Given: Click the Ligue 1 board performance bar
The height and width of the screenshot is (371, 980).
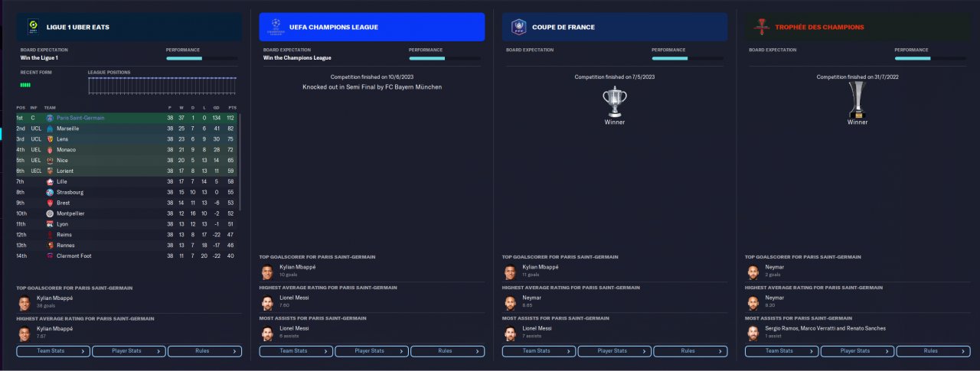Looking at the screenshot, I should click(x=201, y=58).
